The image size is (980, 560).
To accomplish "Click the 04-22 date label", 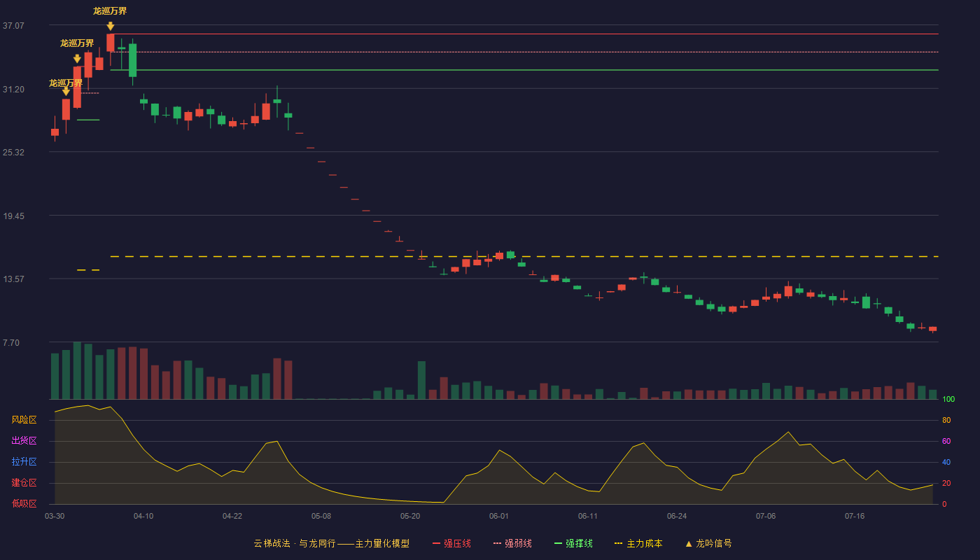I will pos(232,516).
